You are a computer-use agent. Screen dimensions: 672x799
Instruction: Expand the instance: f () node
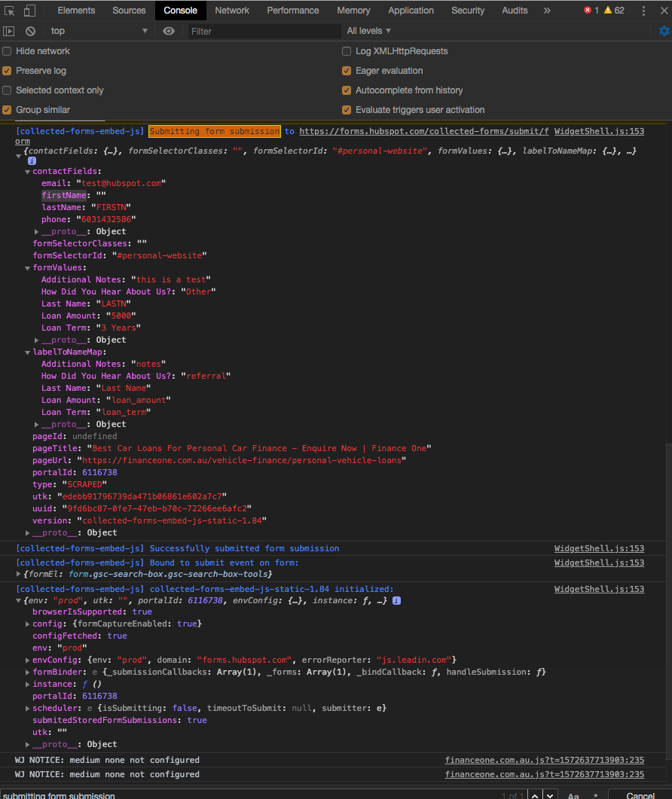click(28, 685)
